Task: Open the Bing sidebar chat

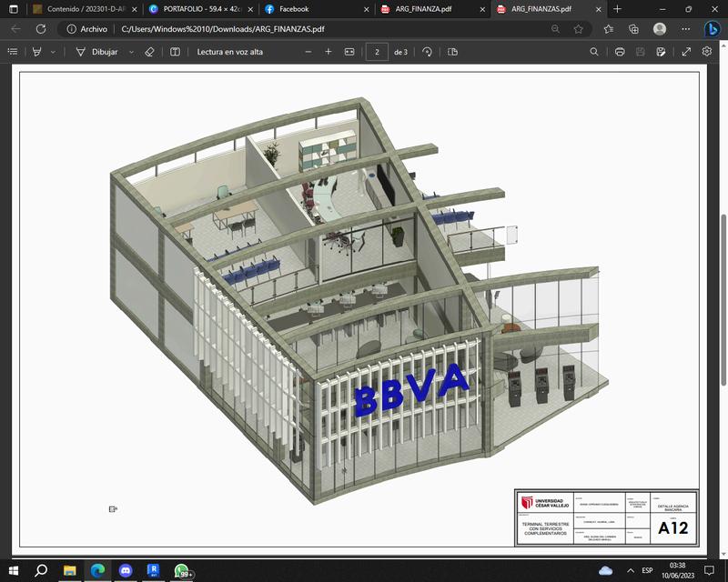Action: click(713, 29)
